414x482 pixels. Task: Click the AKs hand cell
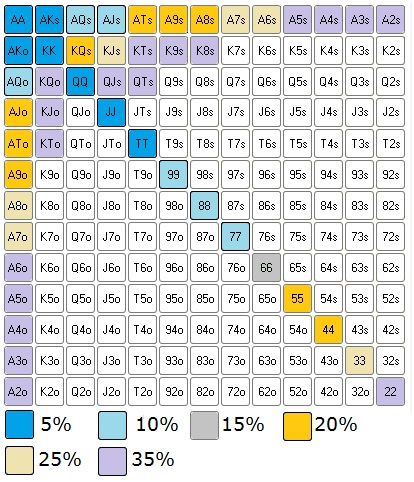click(49, 20)
